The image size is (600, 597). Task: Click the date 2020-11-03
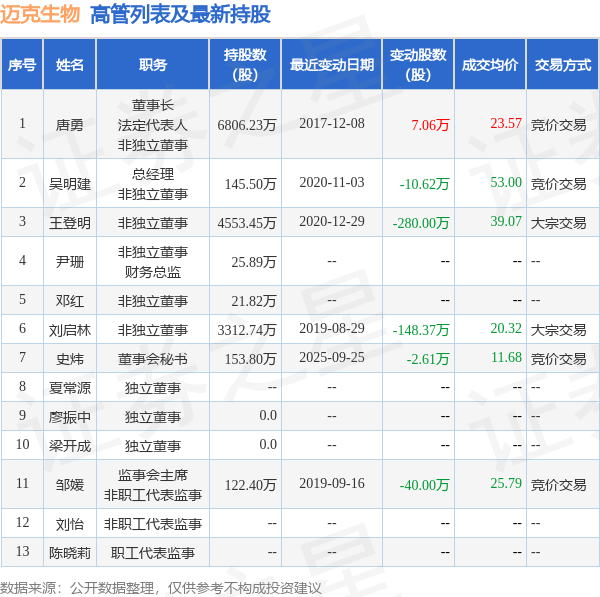(332, 183)
